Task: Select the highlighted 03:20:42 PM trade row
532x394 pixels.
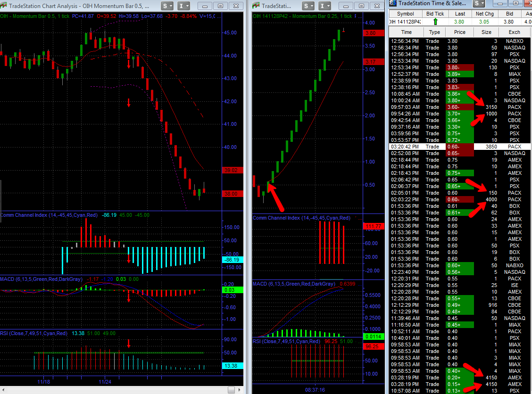Action: coord(460,147)
